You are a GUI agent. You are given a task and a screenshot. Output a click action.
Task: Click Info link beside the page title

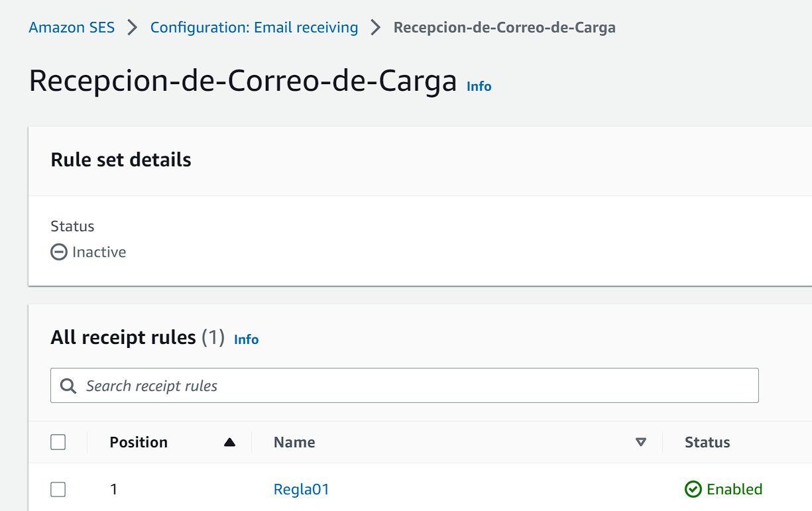479,86
